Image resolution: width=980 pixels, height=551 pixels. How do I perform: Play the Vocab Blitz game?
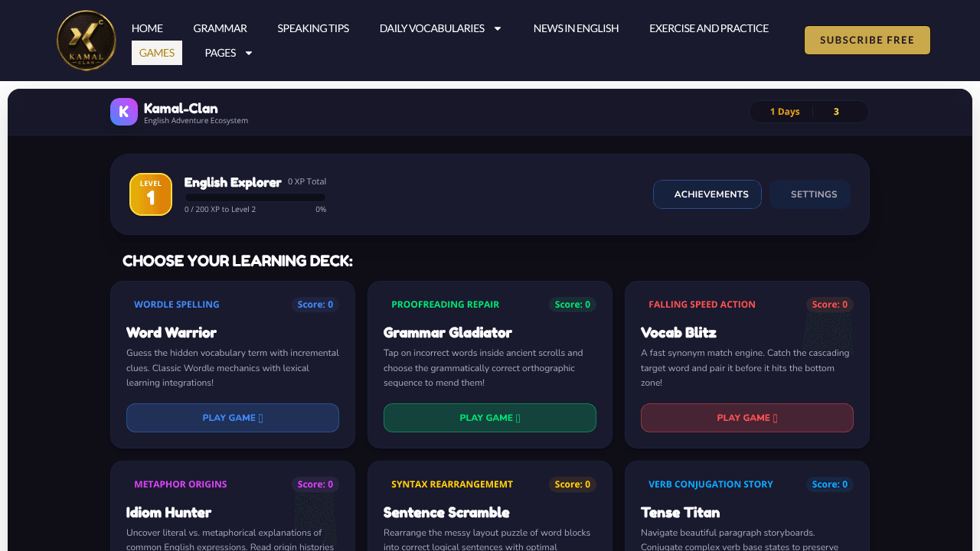(747, 418)
